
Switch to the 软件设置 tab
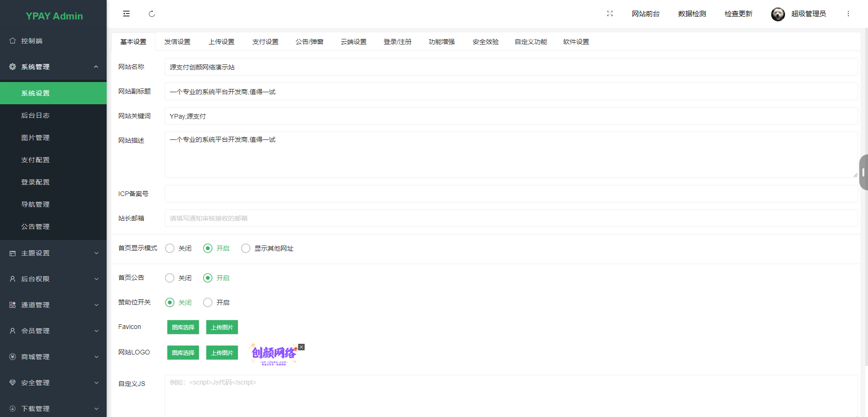pyautogui.click(x=576, y=42)
